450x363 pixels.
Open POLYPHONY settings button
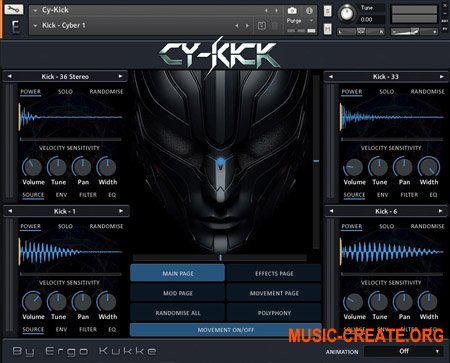(x=274, y=313)
